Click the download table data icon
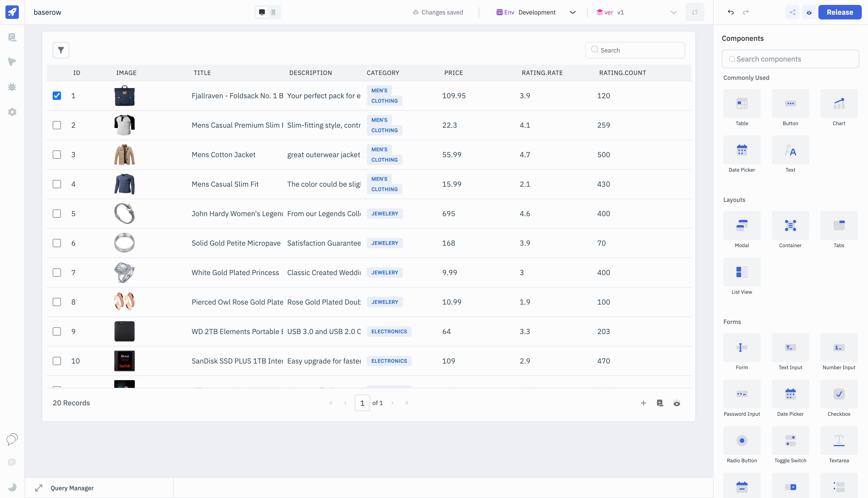The width and height of the screenshot is (868, 498). tap(660, 403)
